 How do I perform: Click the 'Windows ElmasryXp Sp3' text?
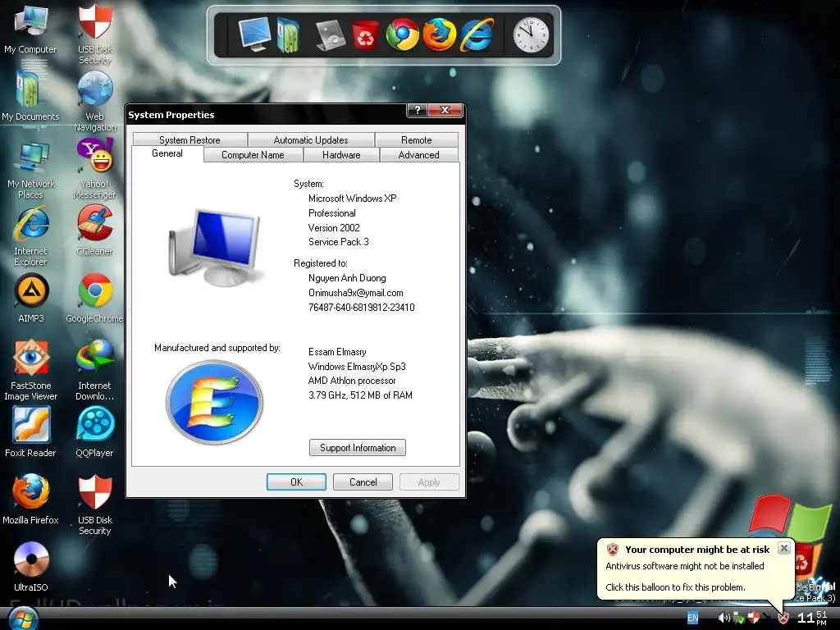357,367
